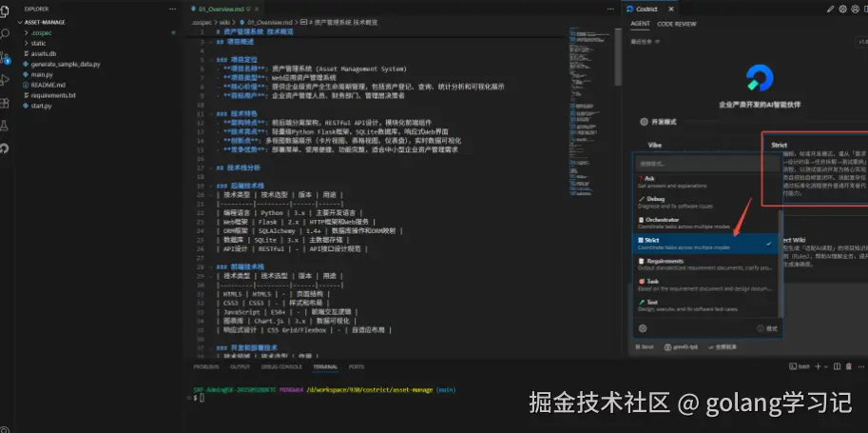Viewport: 868px width, 433px height.
Task: Open Run and Debug view
Action: [x=5, y=80]
